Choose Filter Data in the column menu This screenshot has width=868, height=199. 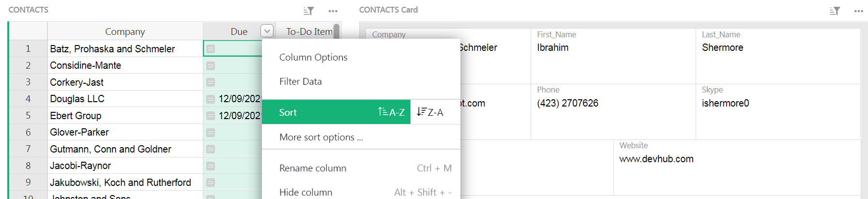pyautogui.click(x=301, y=81)
